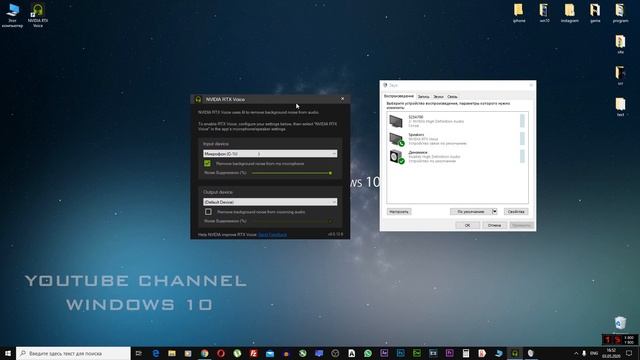Open the instagram folder on desktop

click(x=569, y=13)
